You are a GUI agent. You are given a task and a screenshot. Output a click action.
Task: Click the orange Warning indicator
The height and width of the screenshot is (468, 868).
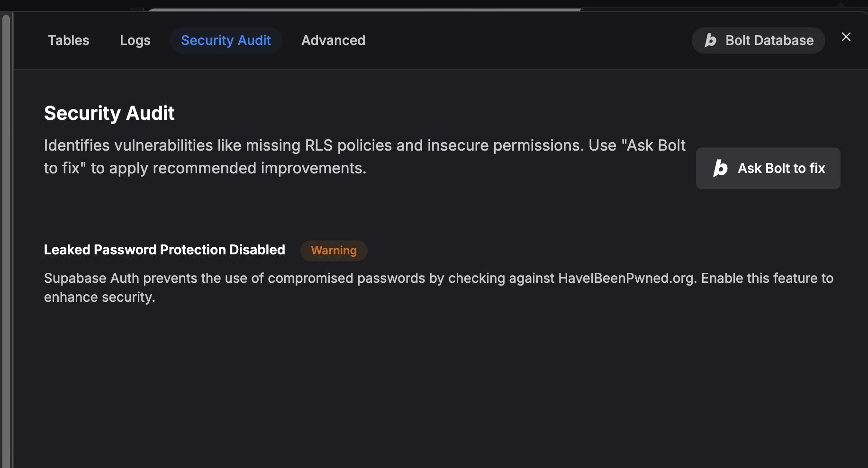pos(334,251)
